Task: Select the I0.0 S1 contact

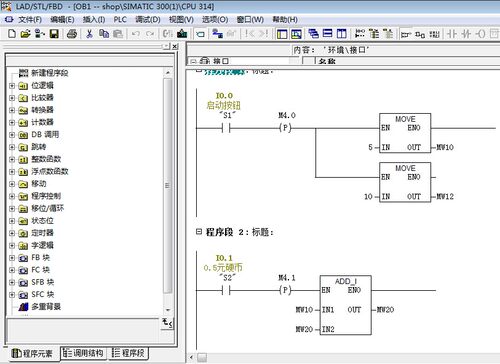Action: point(226,128)
